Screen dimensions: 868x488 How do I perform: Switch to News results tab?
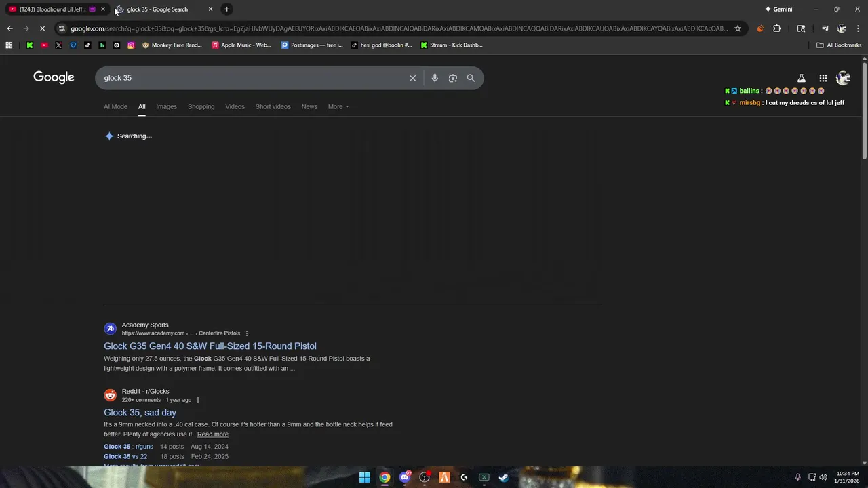[309, 106]
